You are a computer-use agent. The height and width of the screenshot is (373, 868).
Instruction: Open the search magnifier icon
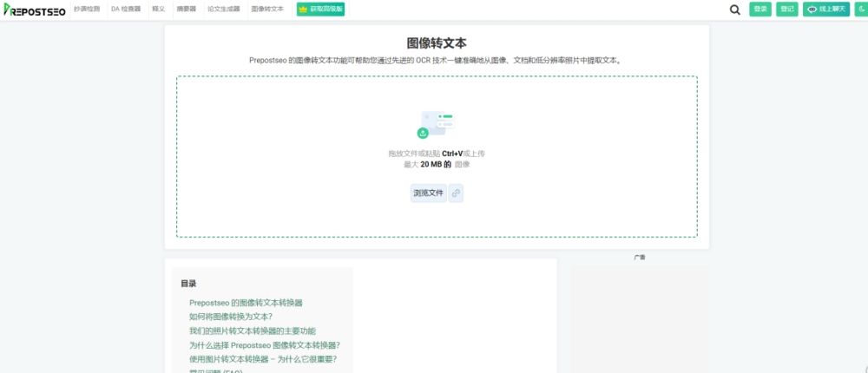pyautogui.click(x=734, y=10)
